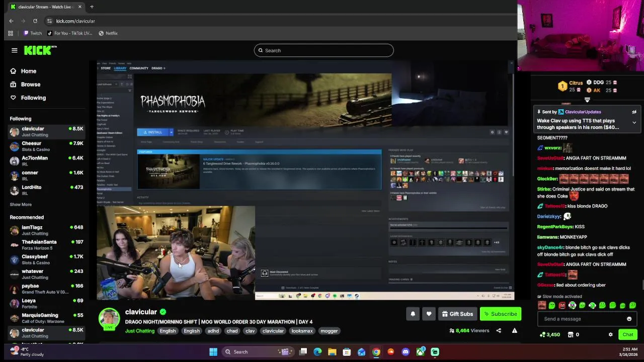Open Microsoft Edge from taskbar

click(317, 352)
